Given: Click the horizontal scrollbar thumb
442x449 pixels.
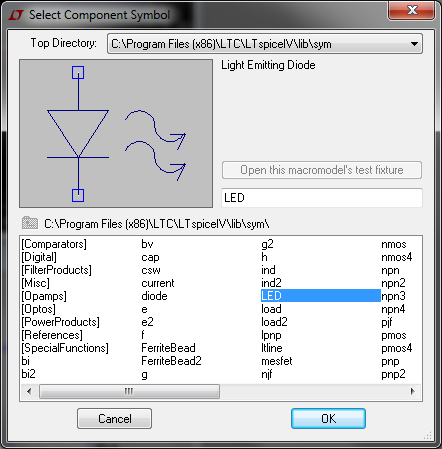Looking at the screenshot, I should pyautogui.click(x=129, y=391).
